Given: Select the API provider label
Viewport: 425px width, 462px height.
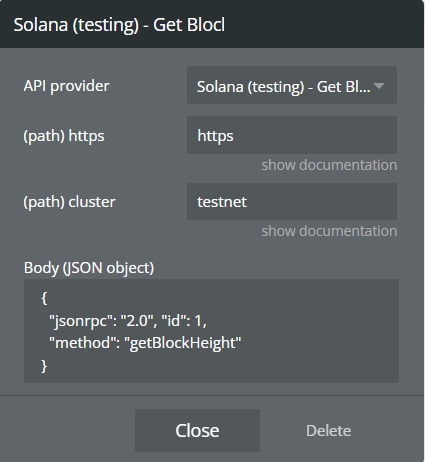Looking at the screenshot, I should click(x=66, y=86).
